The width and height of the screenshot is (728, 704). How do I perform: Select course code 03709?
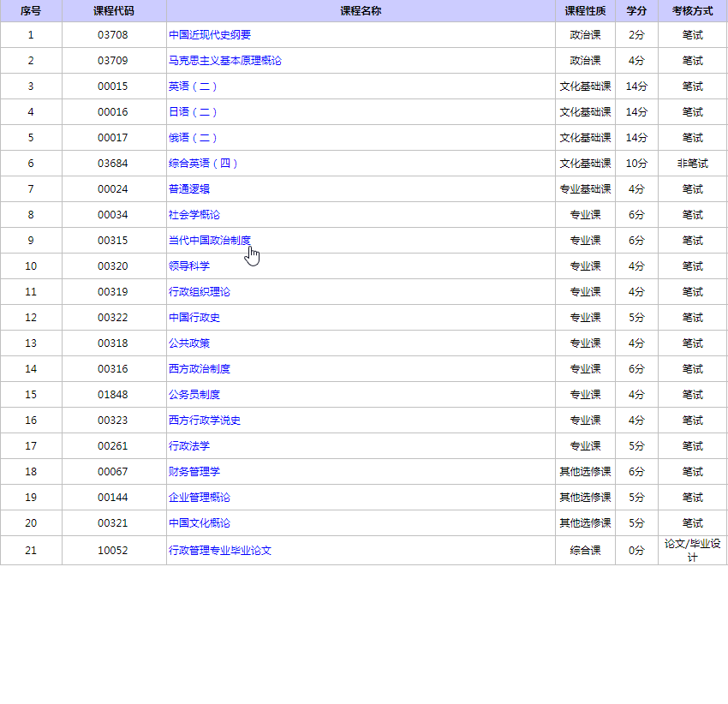[x=113, y=60]
